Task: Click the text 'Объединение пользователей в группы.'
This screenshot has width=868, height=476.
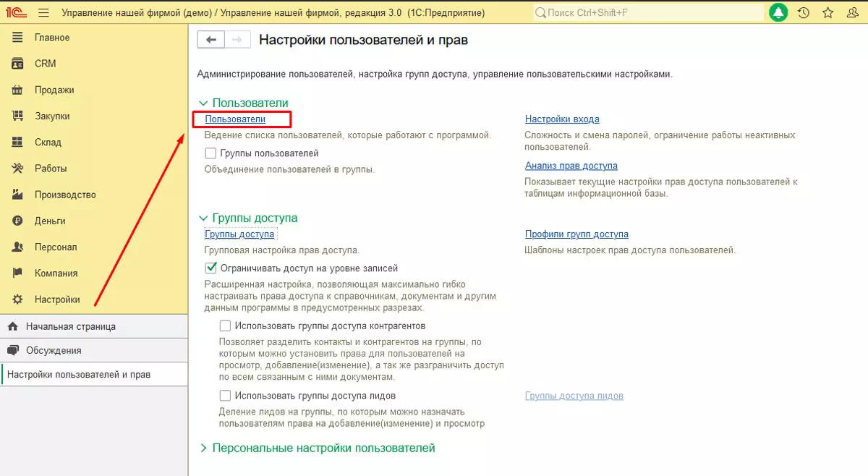Action: [x=289, y=169]
